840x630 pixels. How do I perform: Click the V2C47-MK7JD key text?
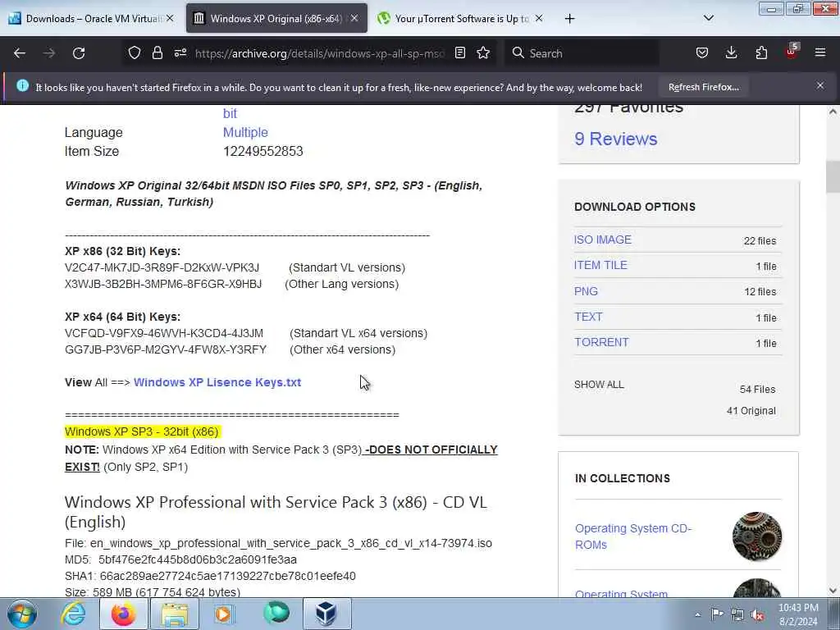pyautogui.click(x=162, y=267)
